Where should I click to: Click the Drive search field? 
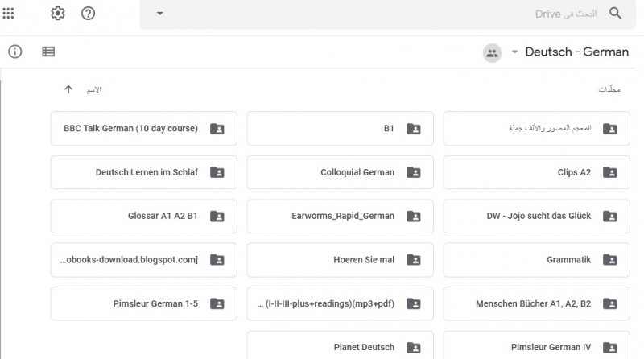coord(388,14)
